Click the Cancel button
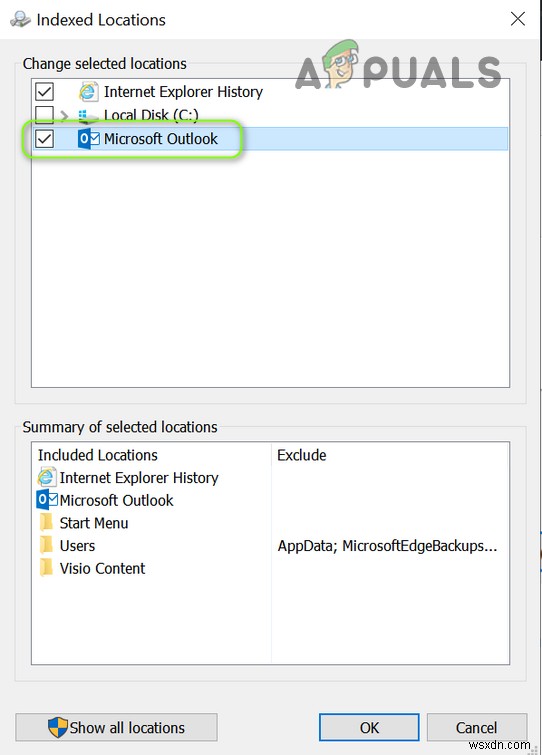Screen dimensions: 542x755 tap(477, 727)
